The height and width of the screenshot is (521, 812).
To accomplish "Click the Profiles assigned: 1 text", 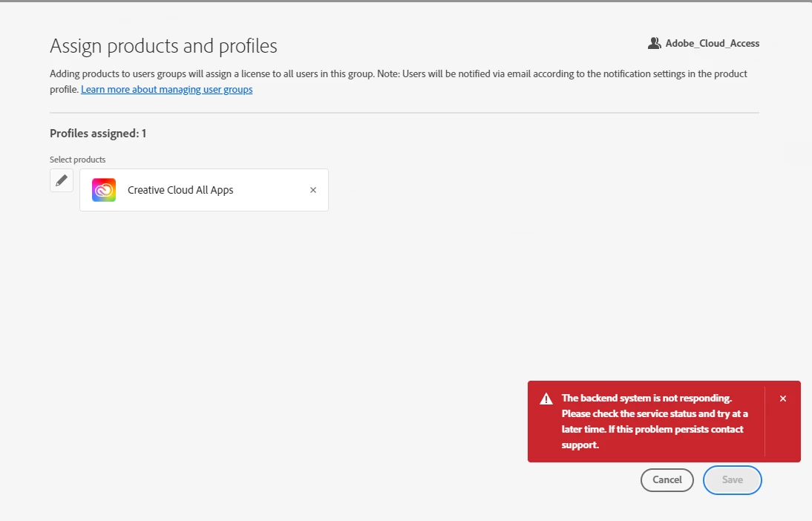I will (98, 133).
